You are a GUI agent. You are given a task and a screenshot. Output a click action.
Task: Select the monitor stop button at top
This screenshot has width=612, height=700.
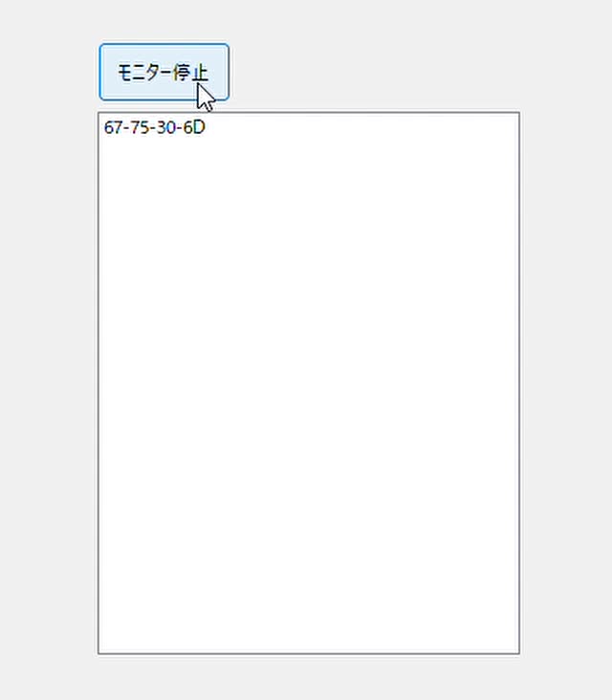tap(164, 72)
